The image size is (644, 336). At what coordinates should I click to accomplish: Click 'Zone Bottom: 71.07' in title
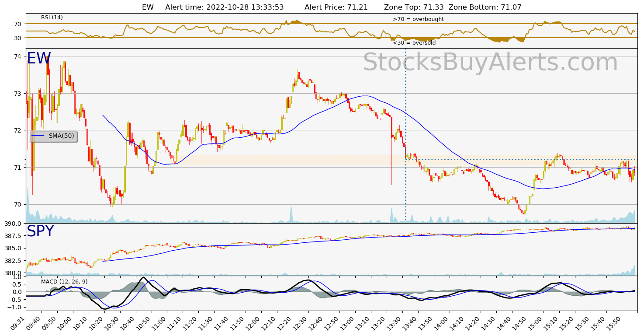click(x=485, y=7)
